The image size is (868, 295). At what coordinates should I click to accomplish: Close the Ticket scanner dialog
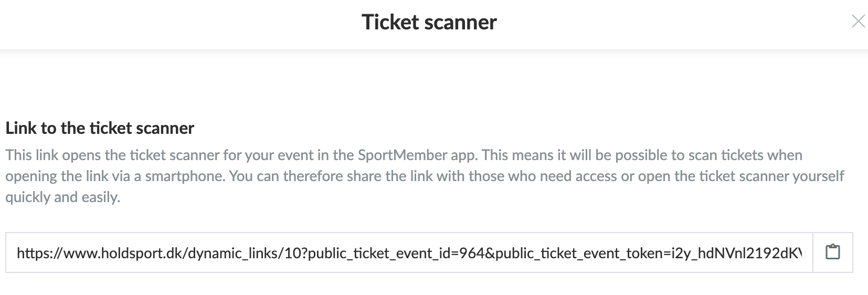point(858,22)
